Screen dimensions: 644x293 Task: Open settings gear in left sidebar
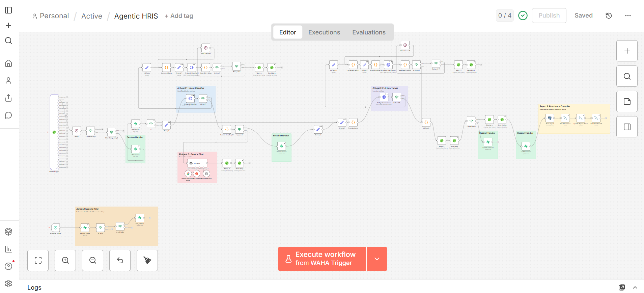click(9, 284)
